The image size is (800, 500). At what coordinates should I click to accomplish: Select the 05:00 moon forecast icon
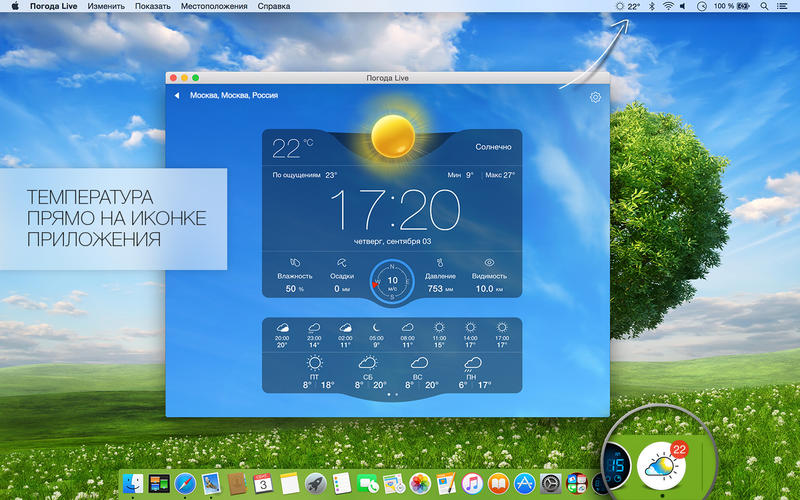tap(377, 327)
